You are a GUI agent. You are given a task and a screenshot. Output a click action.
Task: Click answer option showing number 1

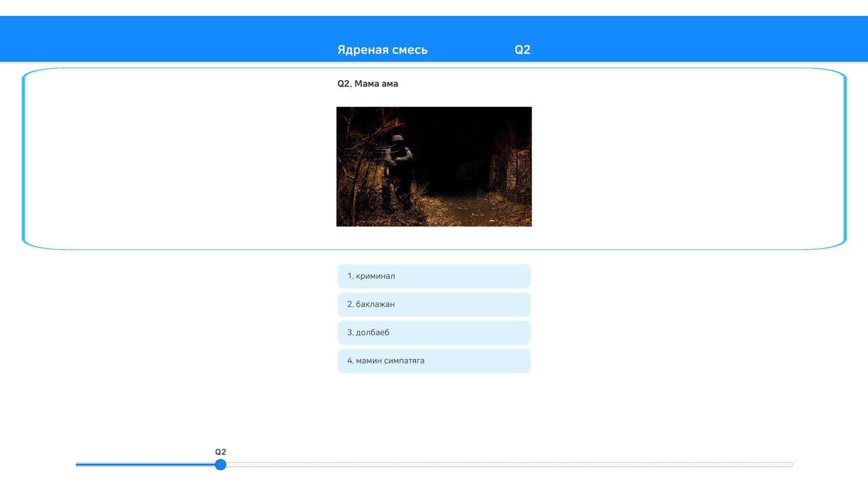pos(350,276)
